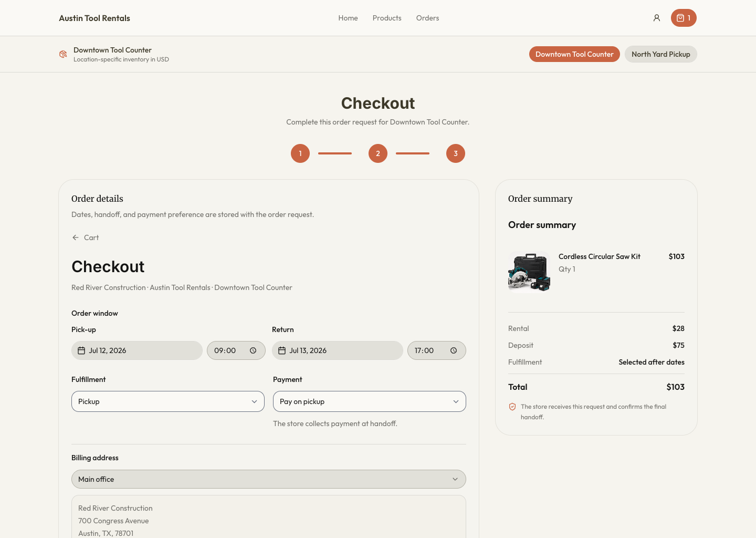Click the back arrow beside Cart
756x538 pixels.
pos(76,237)
